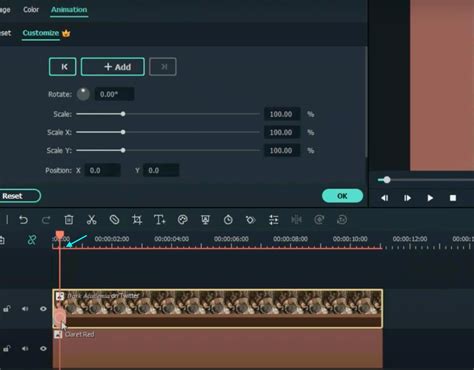Image resolution: width=474 pixels, height=370 pixels.
Task: Play the preview video
Action: pos(430,198)
